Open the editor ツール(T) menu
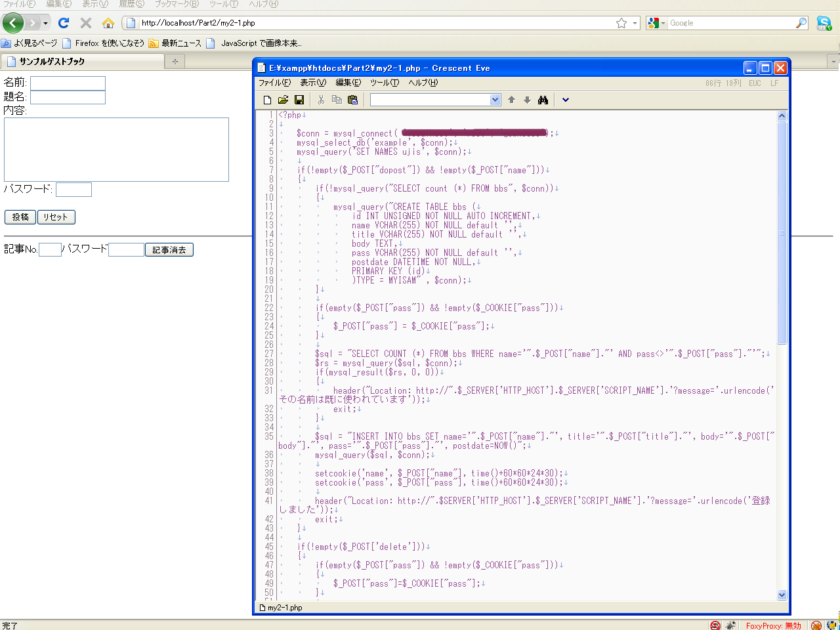 (385, 83)
